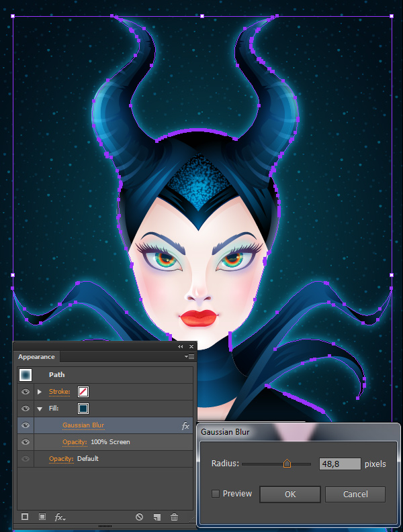Open the Appearance panel flyout menu
The height and width of the screenshot is (532, 403).
point(189,357)
